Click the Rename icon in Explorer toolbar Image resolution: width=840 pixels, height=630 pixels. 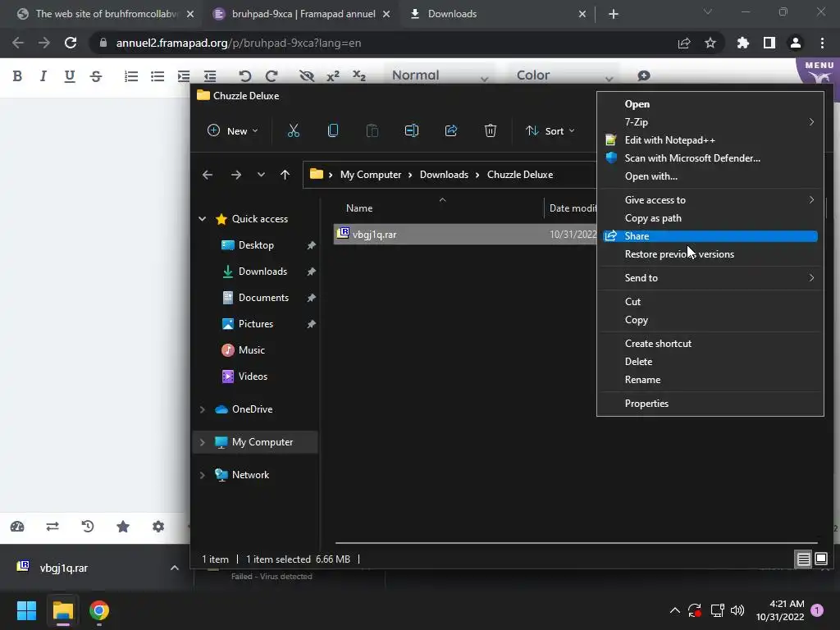pos(412,130)
